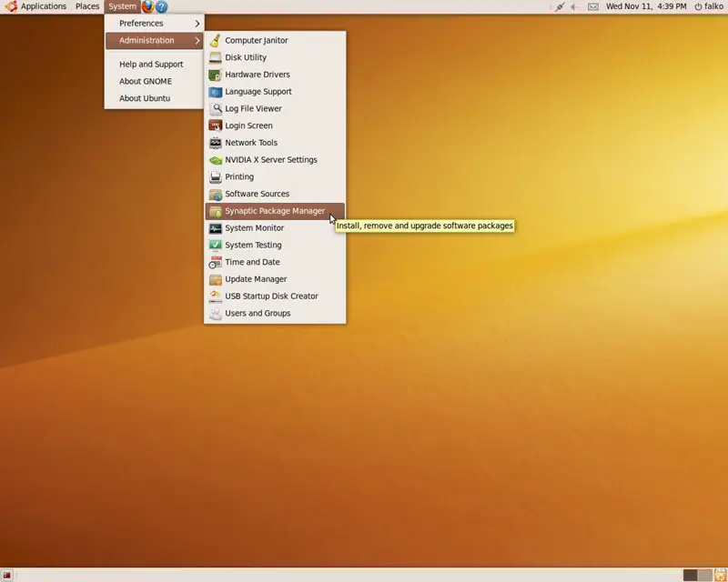Image resolution: width=728 pixels, height=582 pixels.
Task: Switch to the first workspace
Action: click(x=691, y=576)
